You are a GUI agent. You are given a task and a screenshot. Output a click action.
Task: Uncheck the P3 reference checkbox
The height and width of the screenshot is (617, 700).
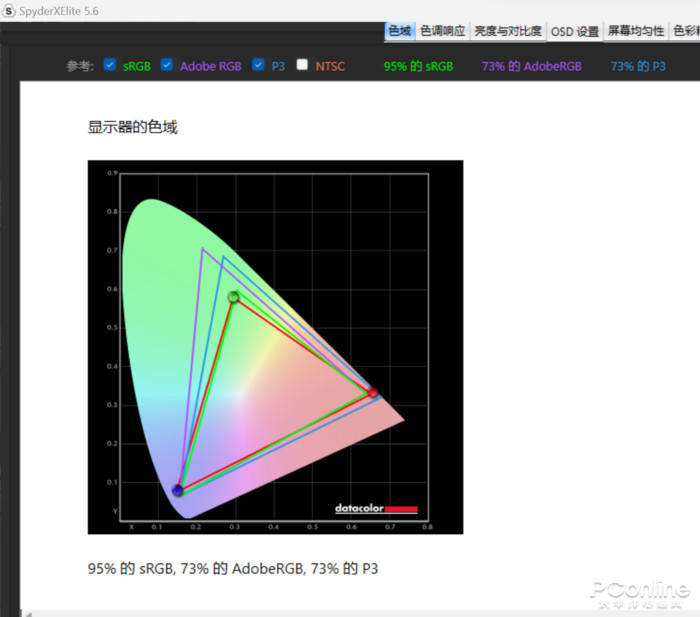point(258,65)
